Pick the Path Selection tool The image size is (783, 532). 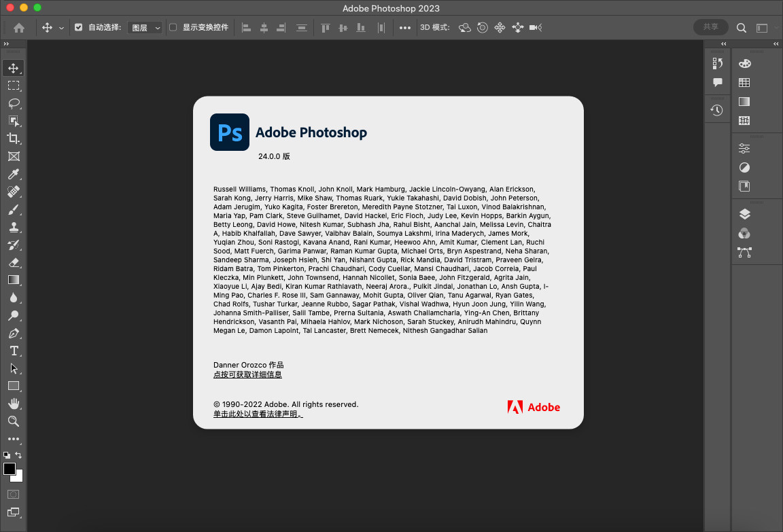14,368
